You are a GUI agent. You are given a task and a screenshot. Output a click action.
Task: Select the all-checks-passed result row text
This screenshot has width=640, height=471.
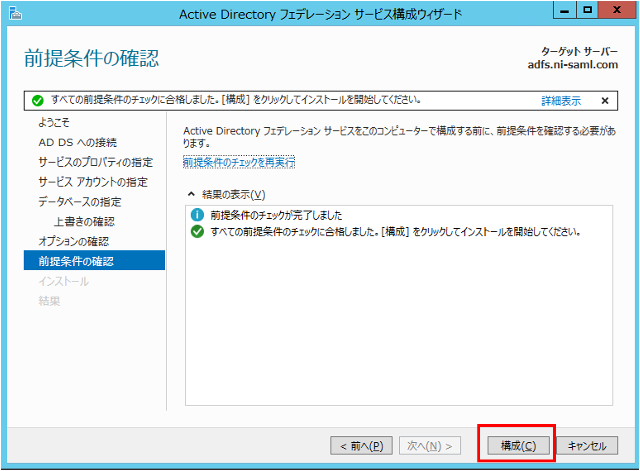(395, 231)
